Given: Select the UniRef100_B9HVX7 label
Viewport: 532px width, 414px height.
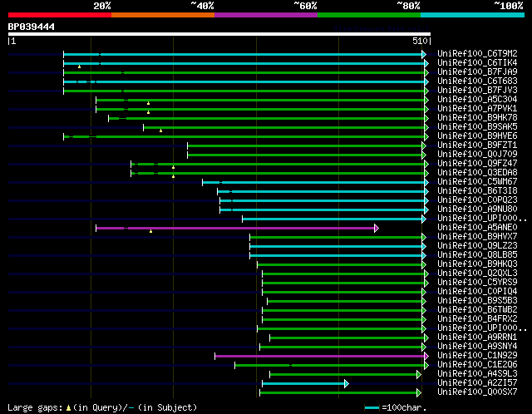Looking at the screenshot, I should [x=477, y=237].
